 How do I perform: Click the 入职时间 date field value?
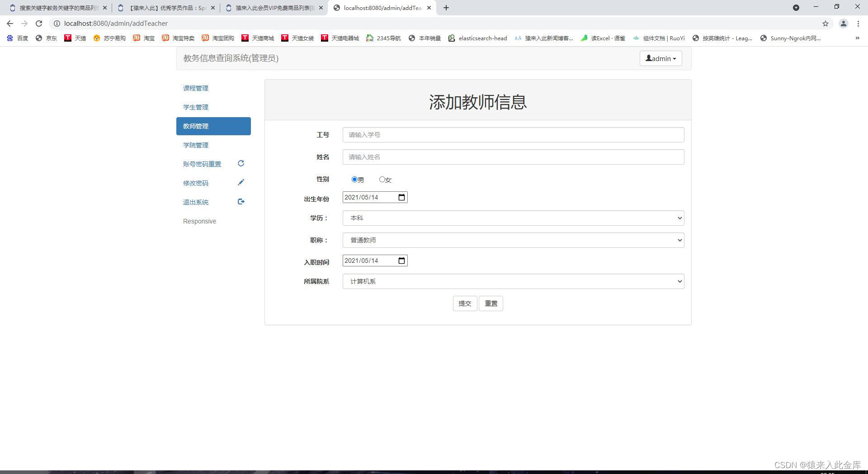point(361,261)
